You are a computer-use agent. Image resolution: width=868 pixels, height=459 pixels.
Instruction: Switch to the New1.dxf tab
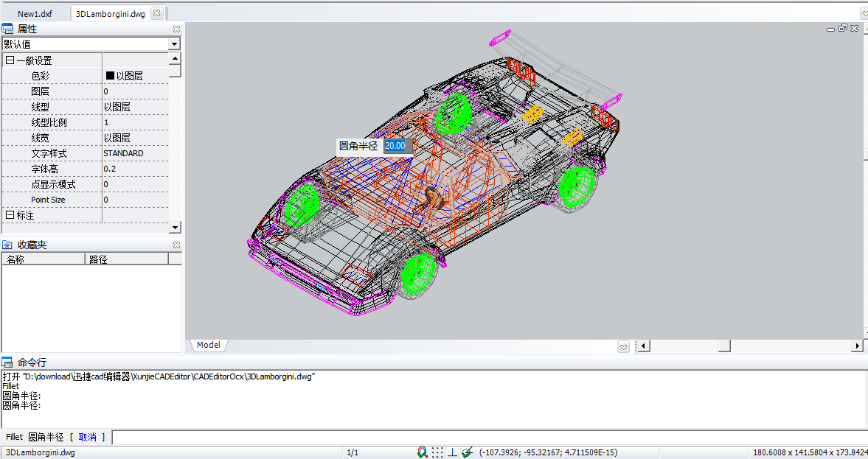pos(35,13)
